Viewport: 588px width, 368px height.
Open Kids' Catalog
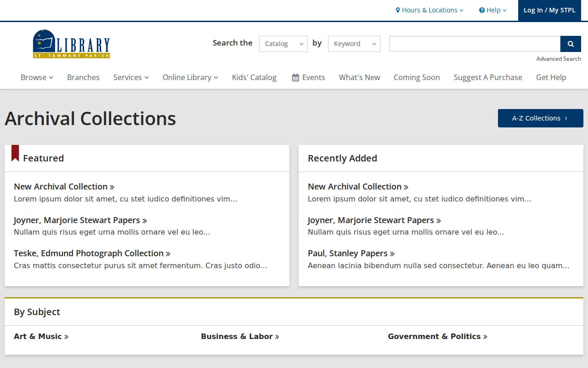pyautogui.click(x=254, y=77)
